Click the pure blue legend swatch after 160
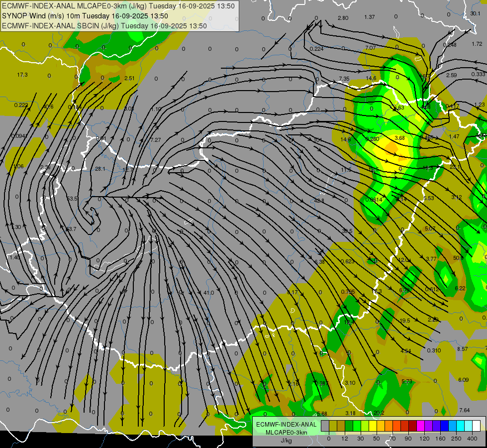Image resolution: width=487 pixels, height=448 pixels. pos(445,426)
